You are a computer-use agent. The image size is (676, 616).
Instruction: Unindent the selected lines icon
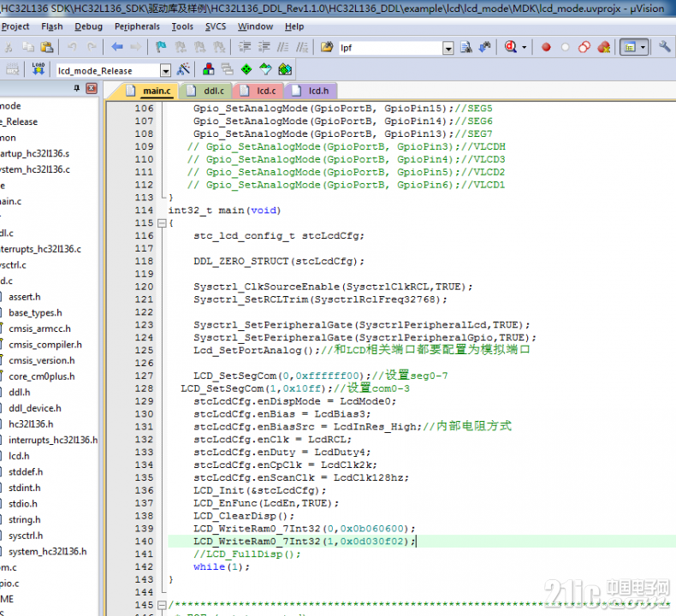(x=264, y=47)
